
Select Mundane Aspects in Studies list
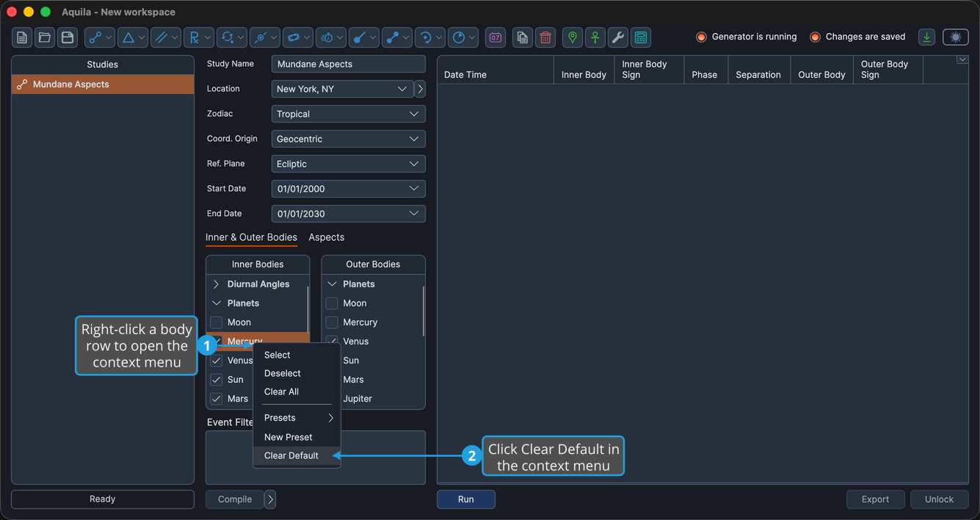[x=103, y=84]
